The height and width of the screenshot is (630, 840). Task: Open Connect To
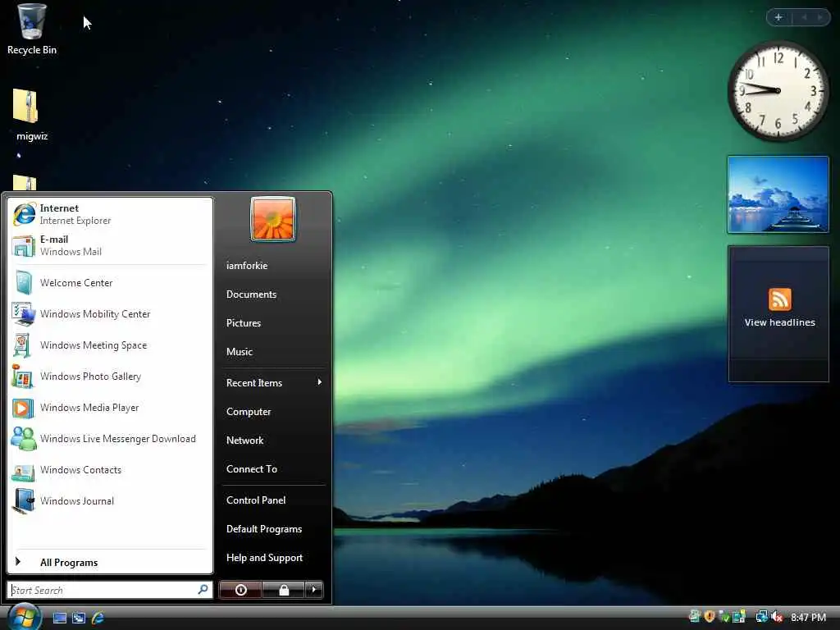pos(273,469)
